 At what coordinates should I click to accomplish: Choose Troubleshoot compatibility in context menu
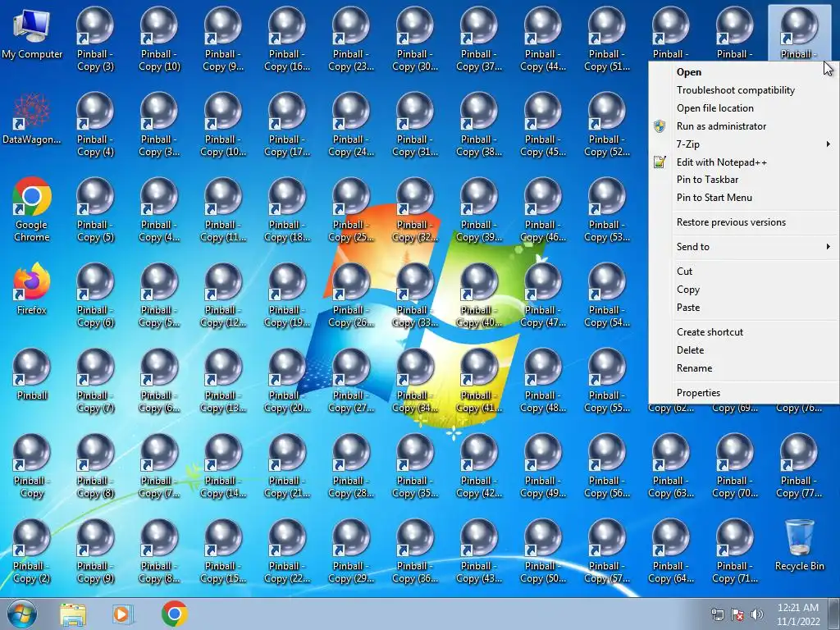743,90
